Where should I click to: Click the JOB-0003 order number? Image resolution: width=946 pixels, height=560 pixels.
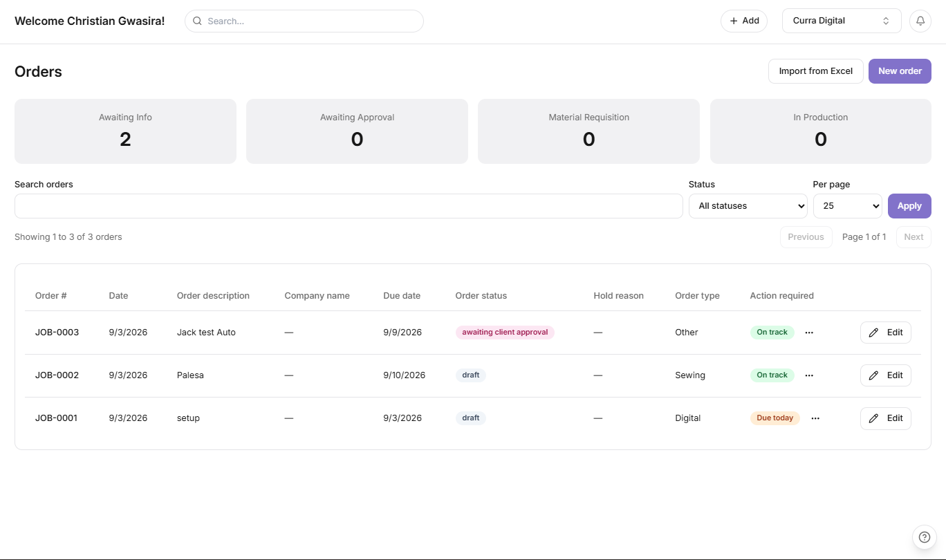click(x=57, y=333)
